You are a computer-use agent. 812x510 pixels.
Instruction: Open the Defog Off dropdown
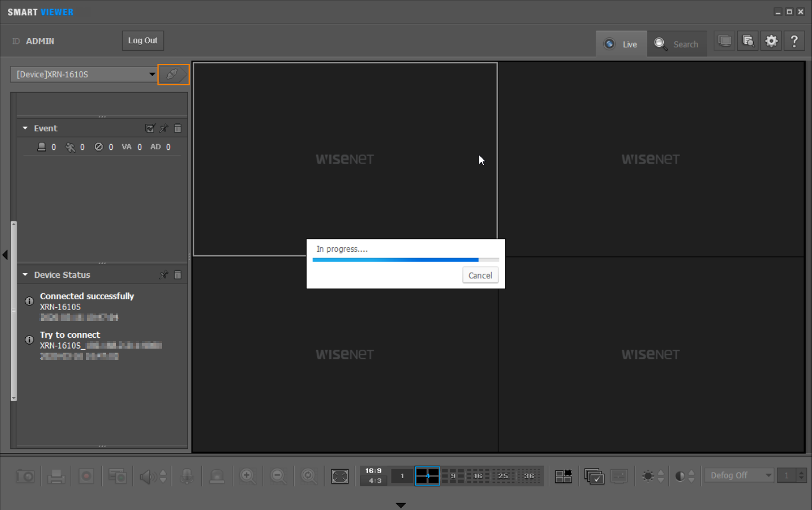coord(739,475)
